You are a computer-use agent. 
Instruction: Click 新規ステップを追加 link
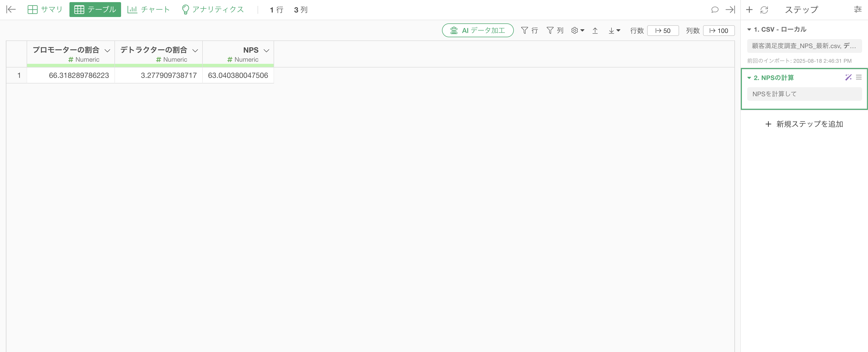[x=804, y=124]
